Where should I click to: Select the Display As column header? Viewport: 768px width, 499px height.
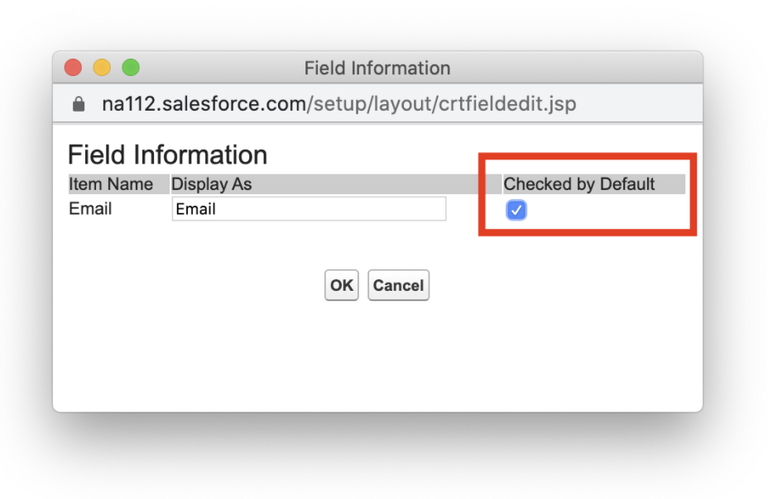[211, 184]
